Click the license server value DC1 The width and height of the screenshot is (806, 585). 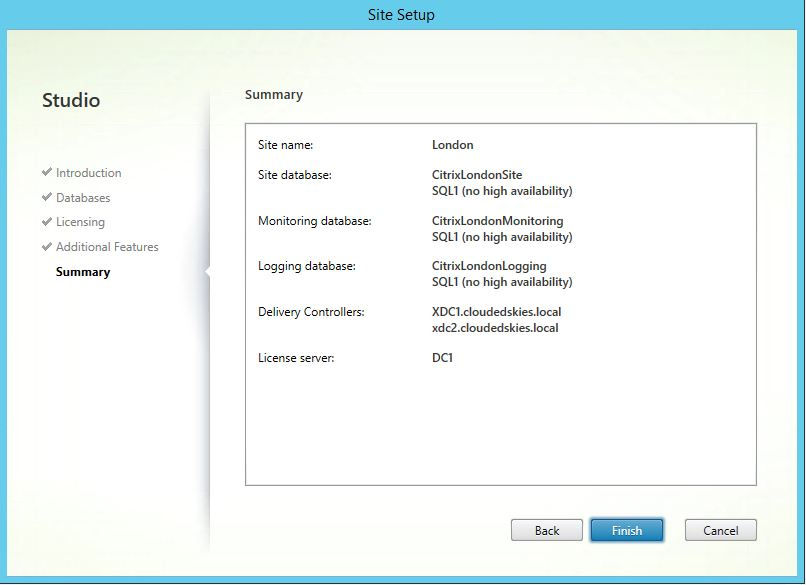[443, 358]
